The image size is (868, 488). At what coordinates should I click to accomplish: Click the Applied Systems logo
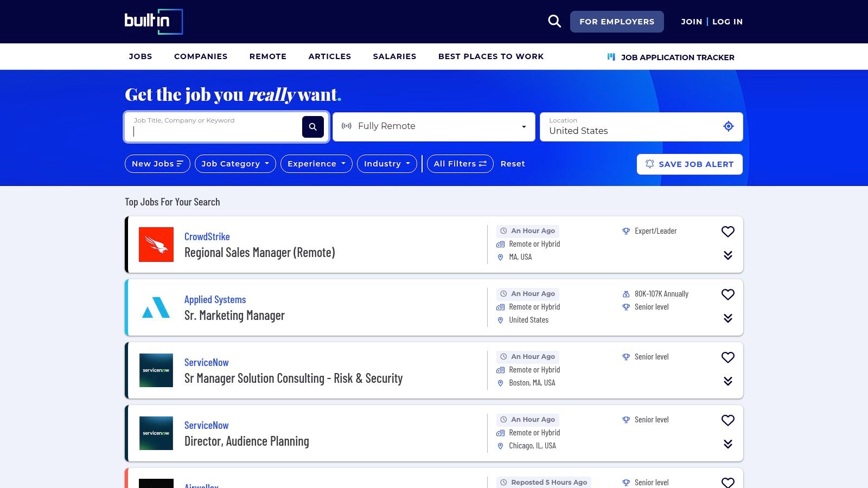point(156,307)
